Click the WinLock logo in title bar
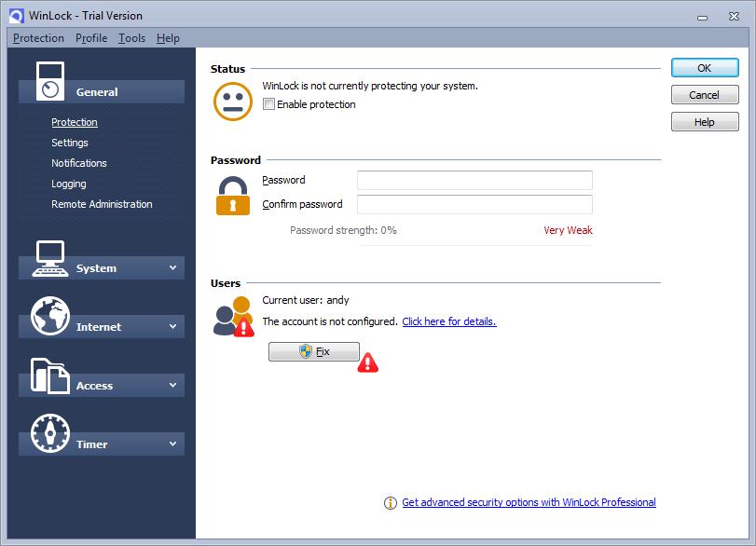The image size is (756, 546). tap(17, 16)
